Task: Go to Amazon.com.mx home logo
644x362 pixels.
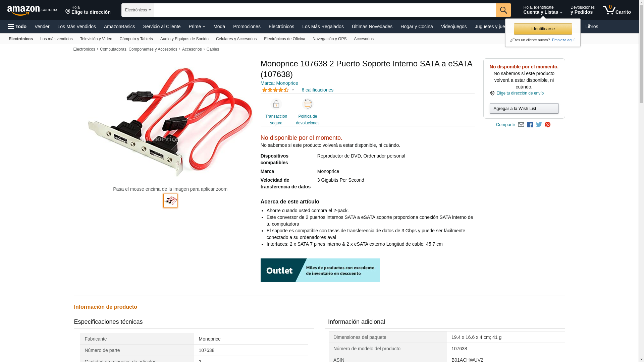Action: click(32, 10)
